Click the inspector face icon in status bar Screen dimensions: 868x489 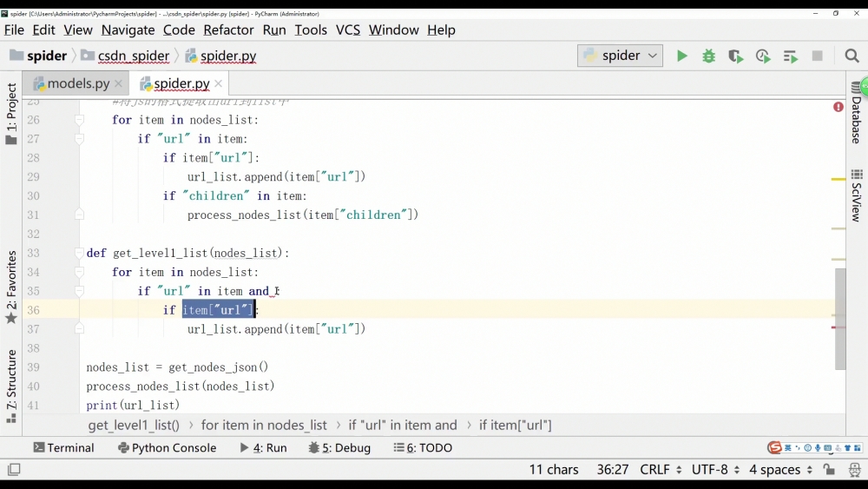pyautogui.click(x=855, y=470)
